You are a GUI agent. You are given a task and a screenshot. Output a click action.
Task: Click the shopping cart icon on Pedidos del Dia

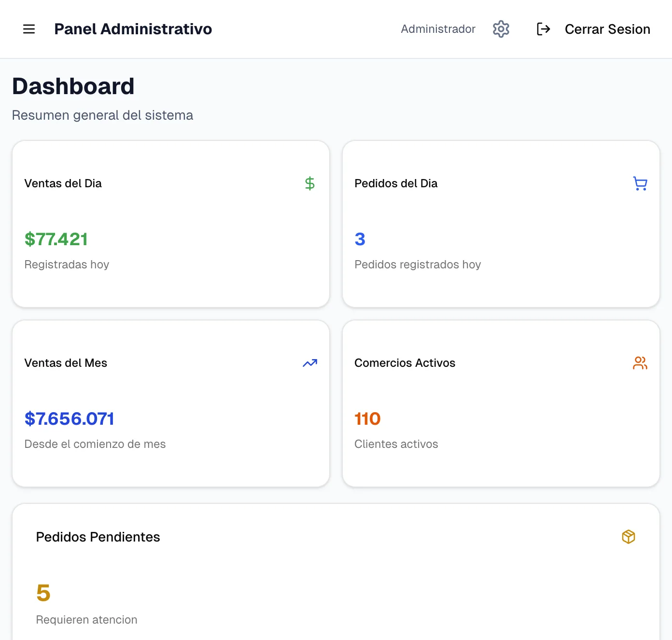tap(640, 183)
